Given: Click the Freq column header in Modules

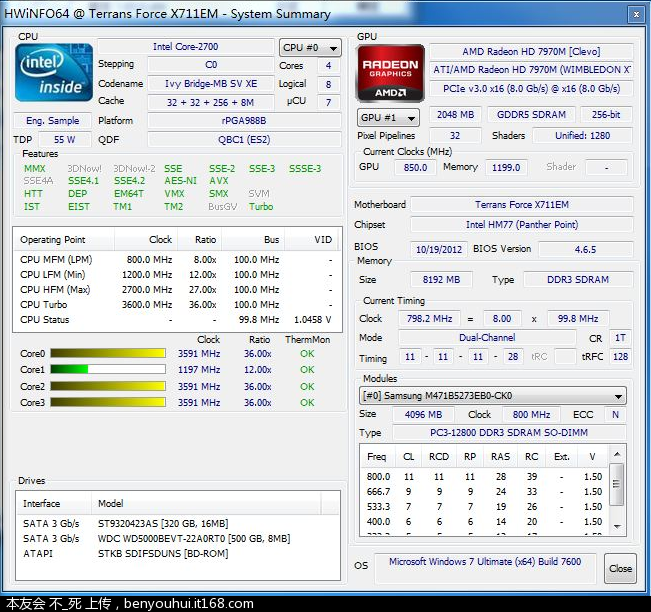Looking at the screenshot, I should tap(377, 457).
